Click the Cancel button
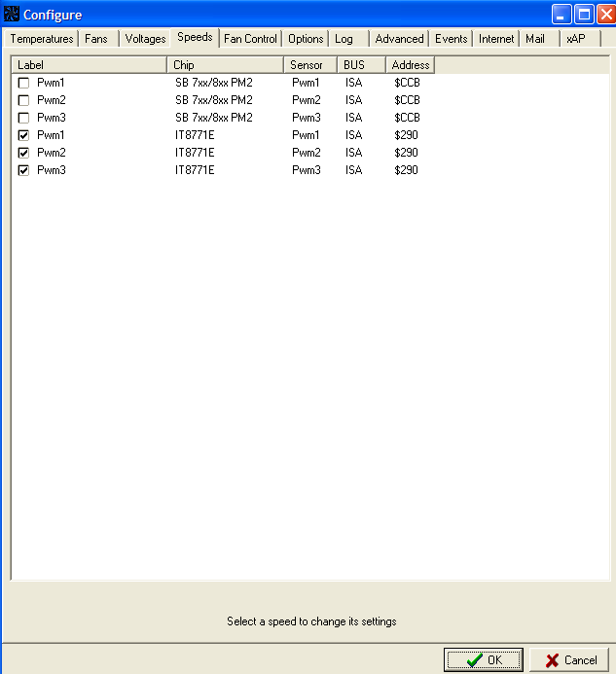The image size is (616, 674). tap(569, 659)
